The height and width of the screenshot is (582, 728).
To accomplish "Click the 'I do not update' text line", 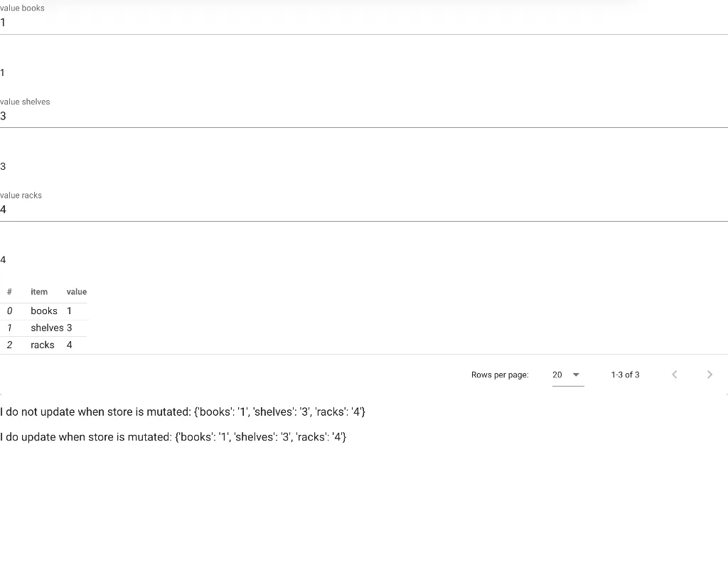I will (183, 412).
